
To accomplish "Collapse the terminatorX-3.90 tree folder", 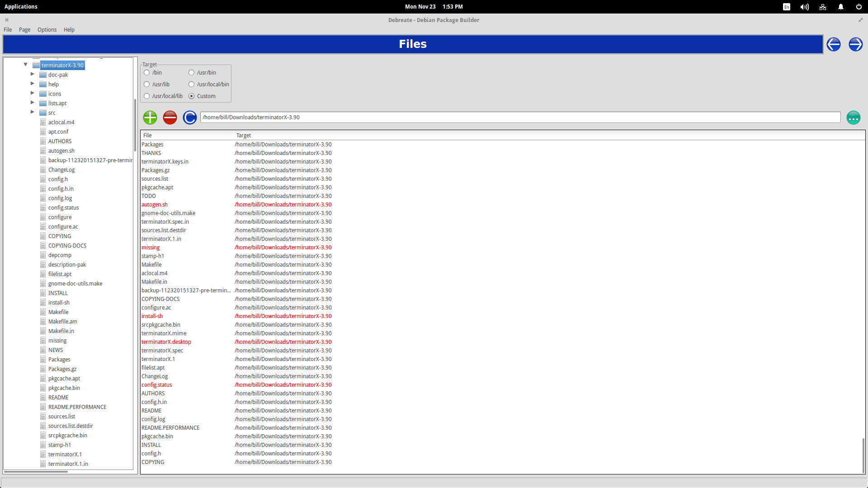I will point(26,65).
